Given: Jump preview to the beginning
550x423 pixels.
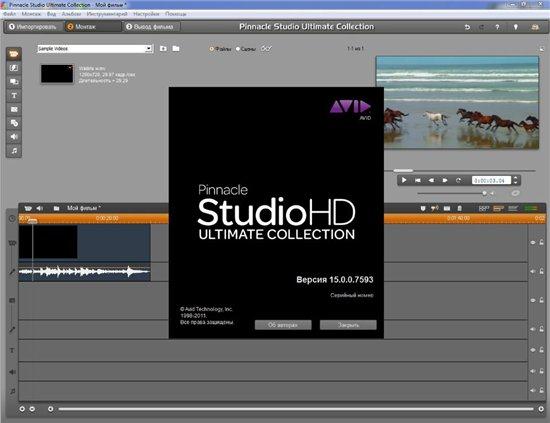Looking at the screenshot, I should click(x=418, y=180).
